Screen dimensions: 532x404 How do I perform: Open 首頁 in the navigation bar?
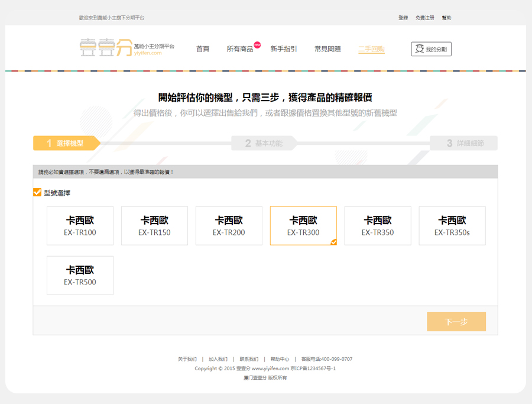(x=203, y=49)
